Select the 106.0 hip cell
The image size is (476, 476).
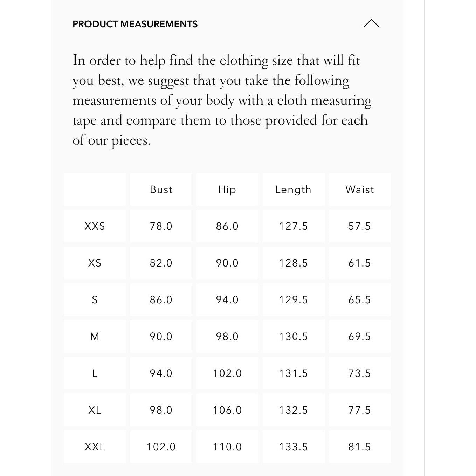[227, 410]
